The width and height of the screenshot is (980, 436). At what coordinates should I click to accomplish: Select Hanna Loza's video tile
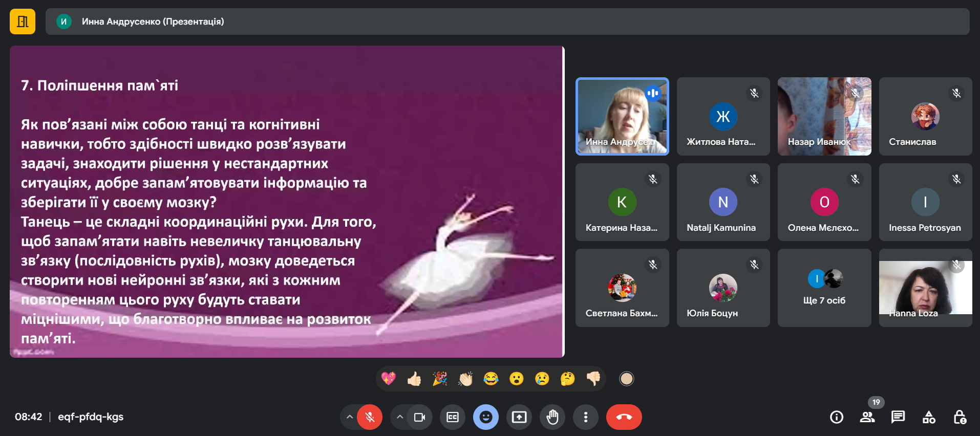pyautogui.click(x=925, y=288)
